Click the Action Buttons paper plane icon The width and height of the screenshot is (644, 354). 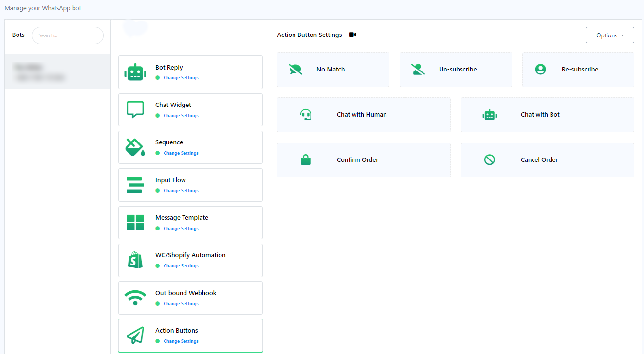[x=135, y=336]
